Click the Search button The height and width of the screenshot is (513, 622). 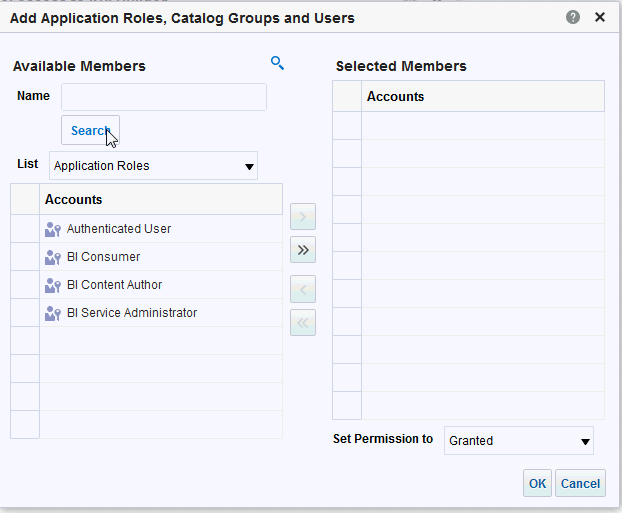pos(90,130)
